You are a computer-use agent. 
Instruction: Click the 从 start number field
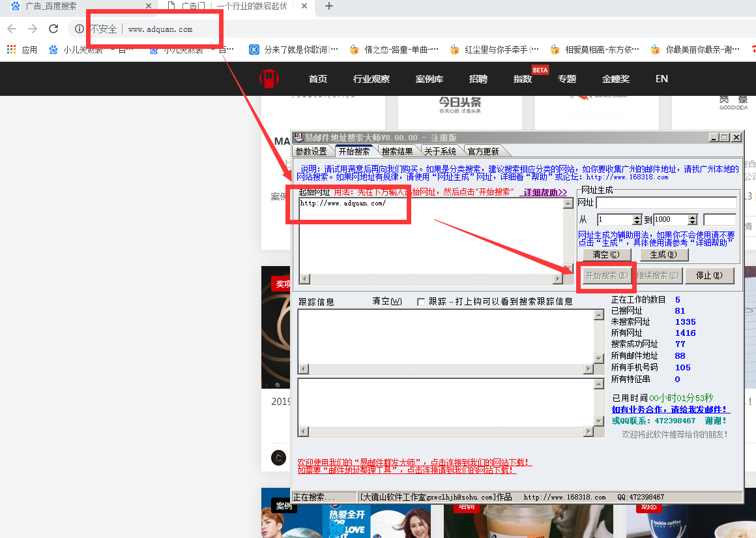pos(615,220)
